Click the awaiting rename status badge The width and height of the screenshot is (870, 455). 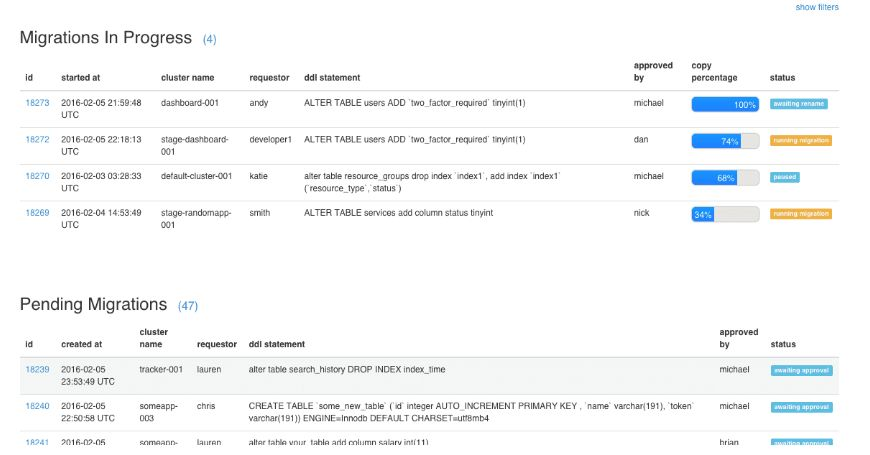coord(798,104)
